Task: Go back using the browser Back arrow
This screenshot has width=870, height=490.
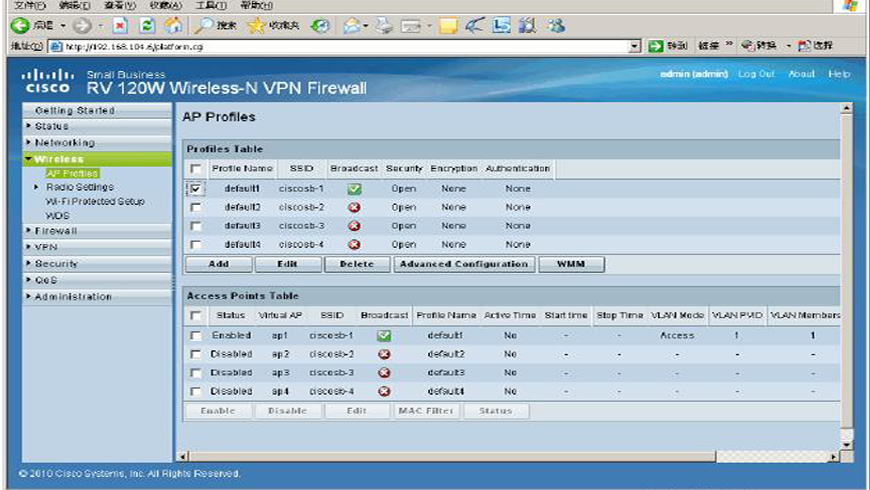Action: point(20,26)
